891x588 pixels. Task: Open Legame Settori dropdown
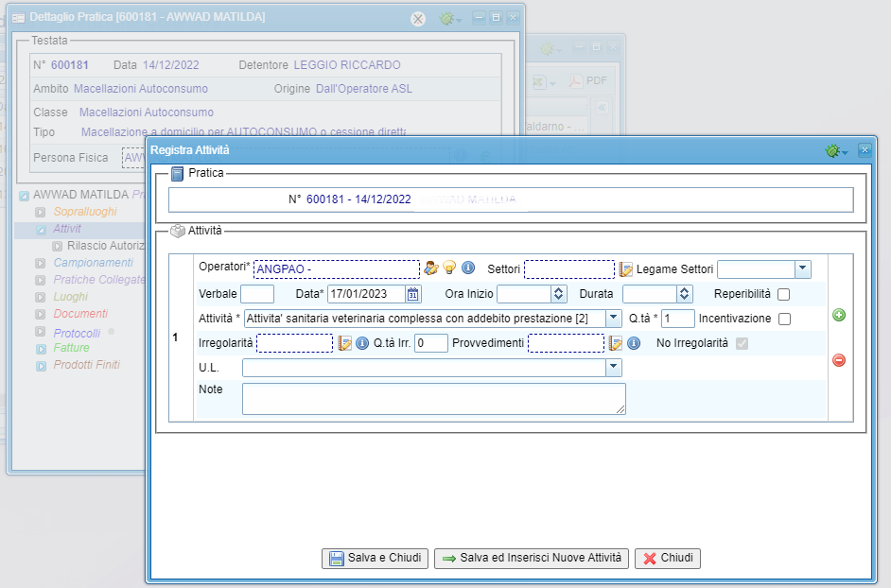[x=802, y=268]
